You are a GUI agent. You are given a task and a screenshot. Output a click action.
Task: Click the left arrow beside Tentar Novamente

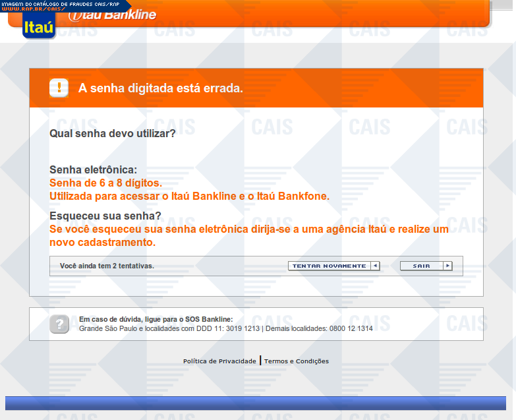pyautogui.click(x=375, y=266)
